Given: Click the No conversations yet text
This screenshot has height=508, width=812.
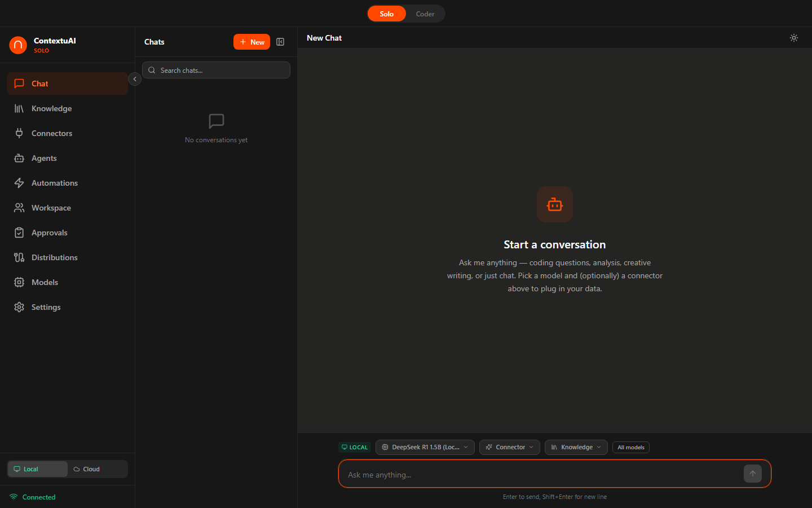Looking at the screenshot, I should point(217,140).
